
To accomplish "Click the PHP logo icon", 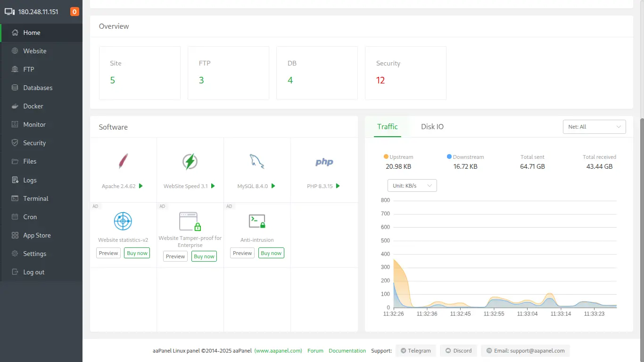I will [x=324, y=162].
